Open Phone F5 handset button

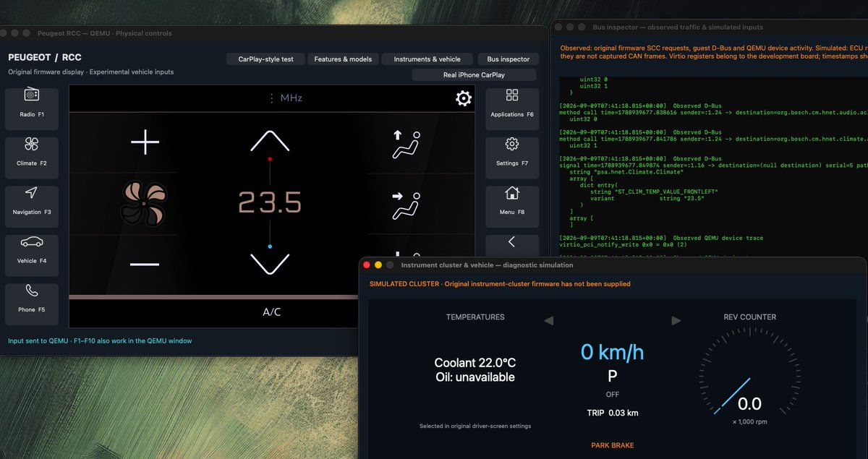(x=32, y=304)
